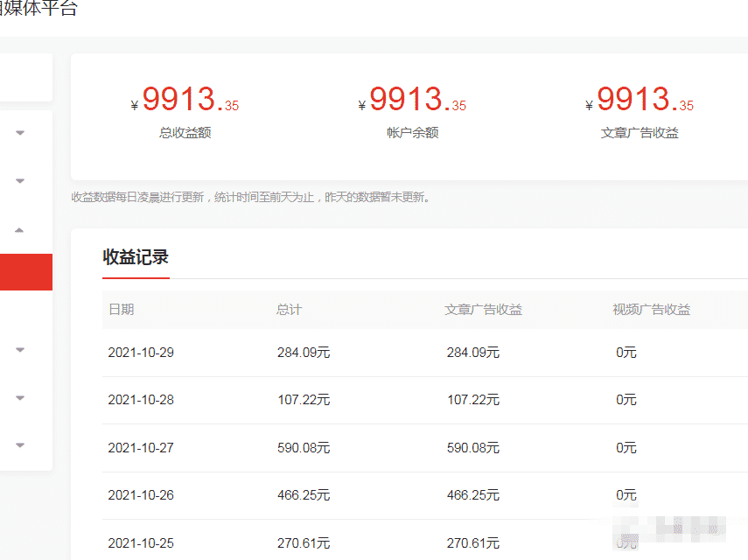748x560 pixels.
Task: Select the date 2021-10-28
Action: 141,400
